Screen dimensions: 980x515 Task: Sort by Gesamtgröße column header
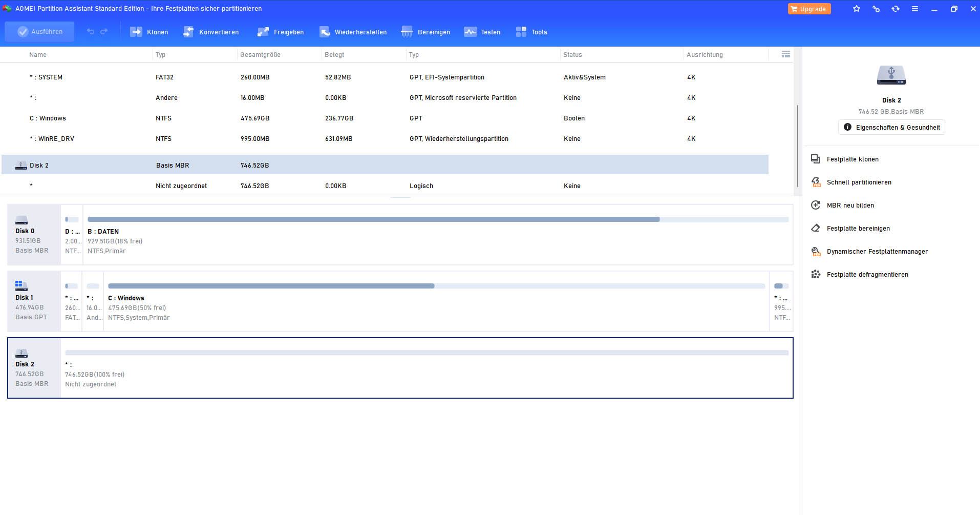tap(260, 55)
